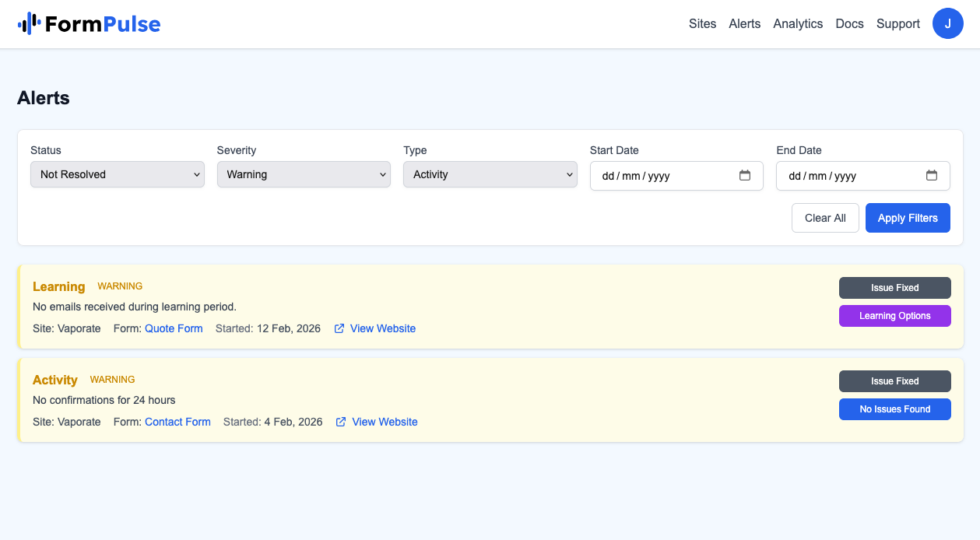Image resolution: width=980 pixels, height=540 pixels.
Task: Click the Clear All button
Action: coord(824,218)
